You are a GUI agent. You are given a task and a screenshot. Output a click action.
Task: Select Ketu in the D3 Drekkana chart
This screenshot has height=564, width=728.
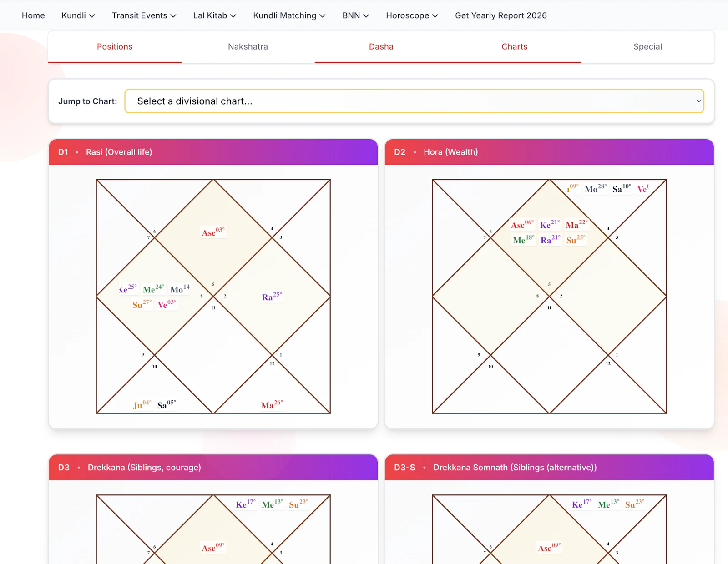245,504
